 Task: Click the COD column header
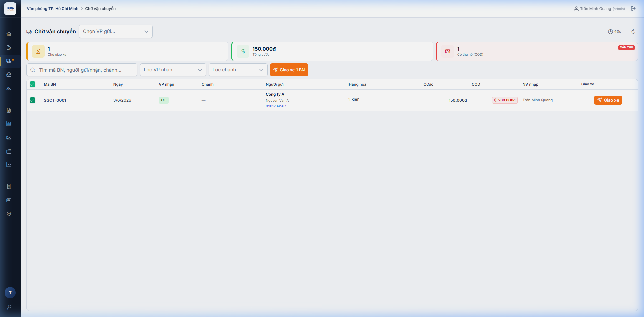[476, 84]
